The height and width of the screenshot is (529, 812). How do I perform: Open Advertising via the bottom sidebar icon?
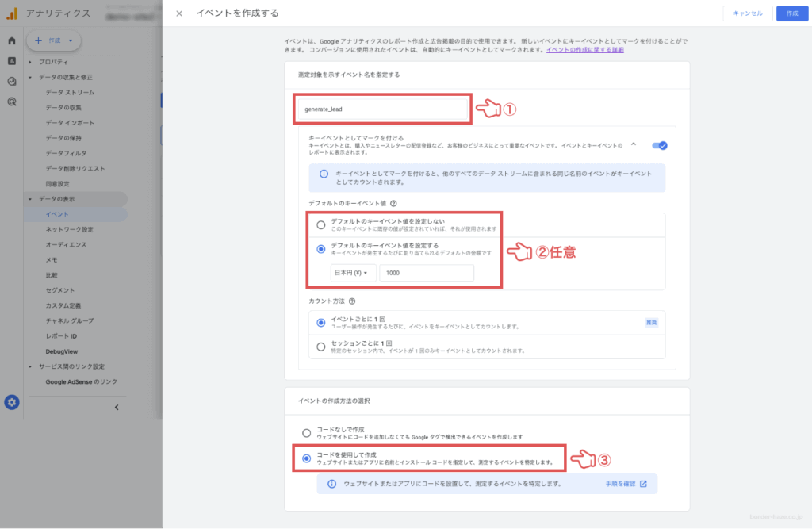tap(11, 101)
